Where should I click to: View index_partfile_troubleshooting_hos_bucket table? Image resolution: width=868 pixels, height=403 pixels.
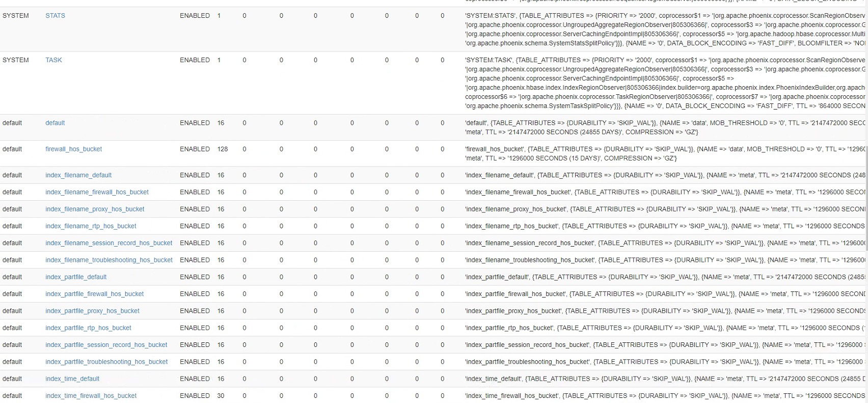pos(106,362)
